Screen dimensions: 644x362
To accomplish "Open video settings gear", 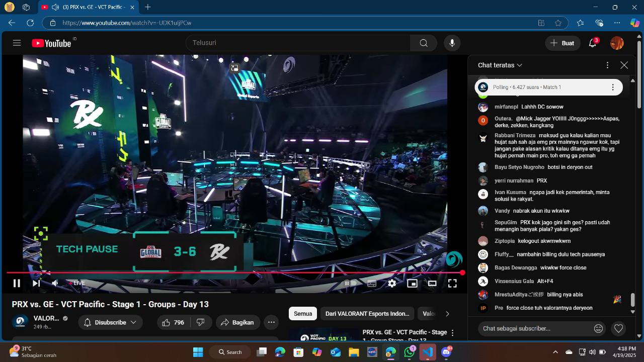I will pos(392,283).
